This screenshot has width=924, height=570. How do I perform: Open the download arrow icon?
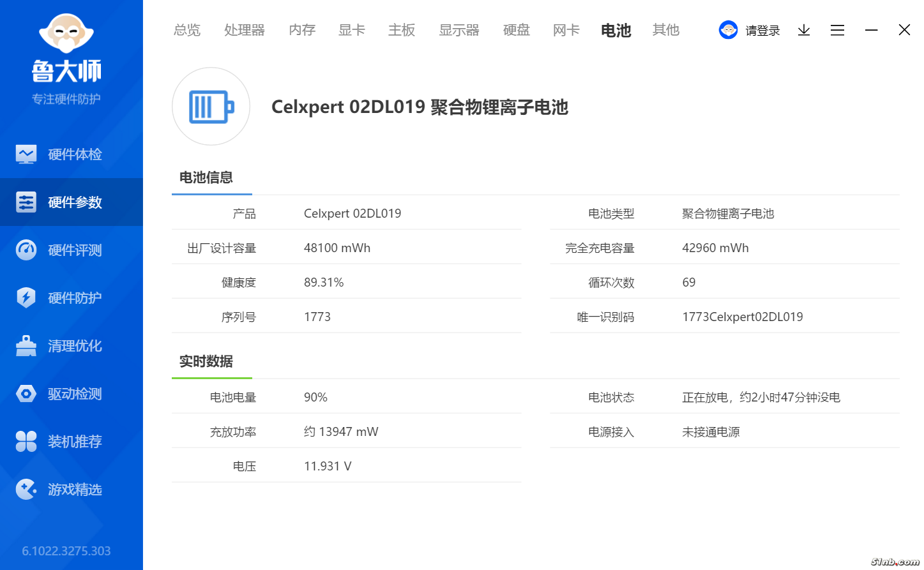coord(804,30)
